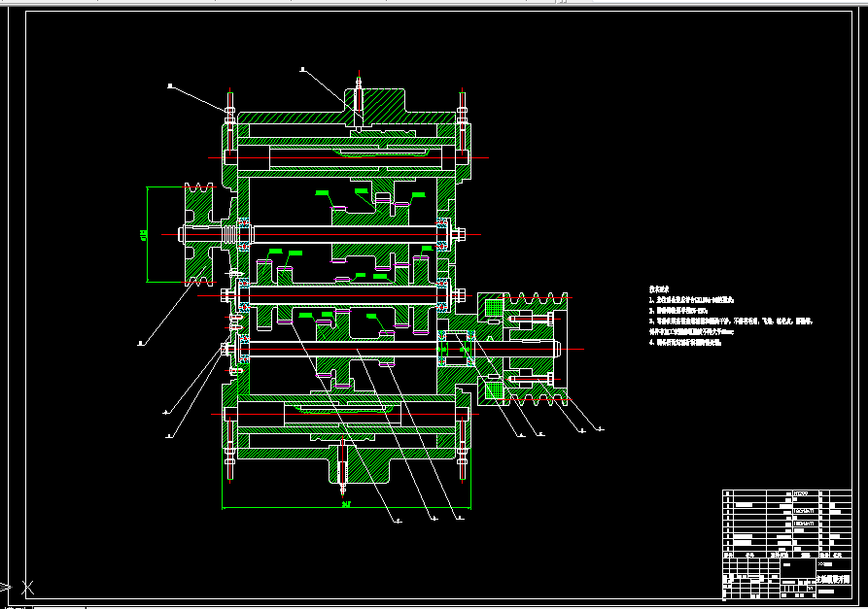Viewport: 868px width, 609px height.
Task: Select the technical requirements heading text
Action: 659,289
